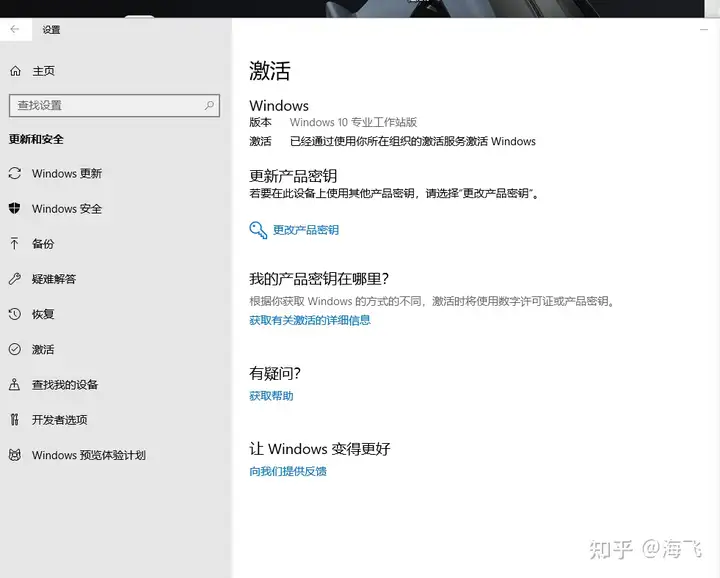
Task: Click the 更改产品密钥 link
Action: [x=306, y=230]
